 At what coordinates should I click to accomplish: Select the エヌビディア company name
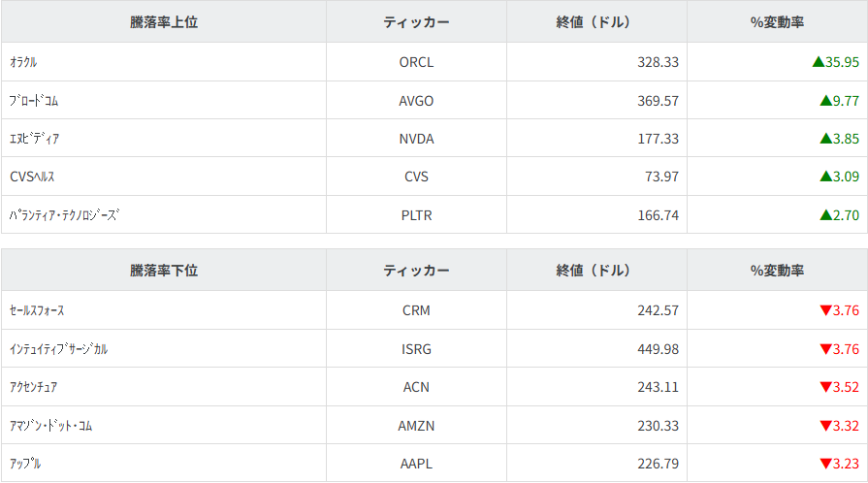34,139
